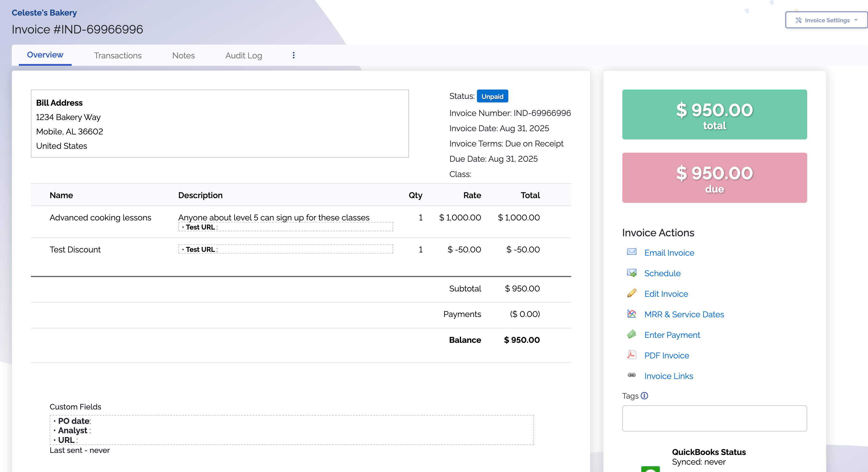
Task: Click the Invoice Terms Due on Receipt text
Action: 506,144
